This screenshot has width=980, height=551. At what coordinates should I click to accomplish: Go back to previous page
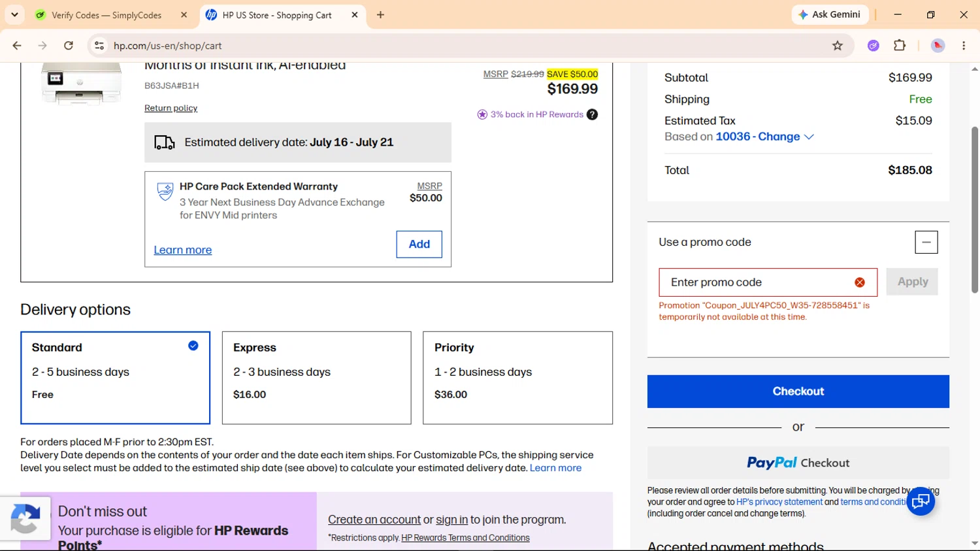(17, 45)
